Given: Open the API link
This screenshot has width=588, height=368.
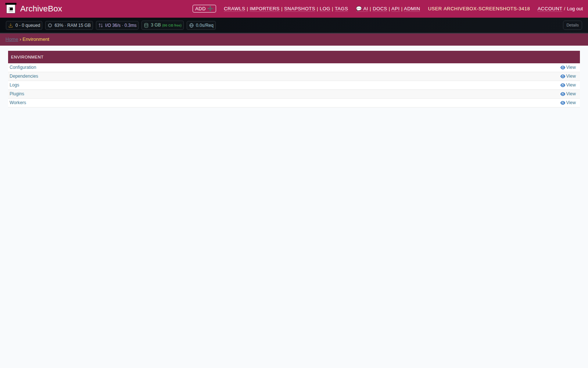Looking at the screenshot, I should 395,9.
